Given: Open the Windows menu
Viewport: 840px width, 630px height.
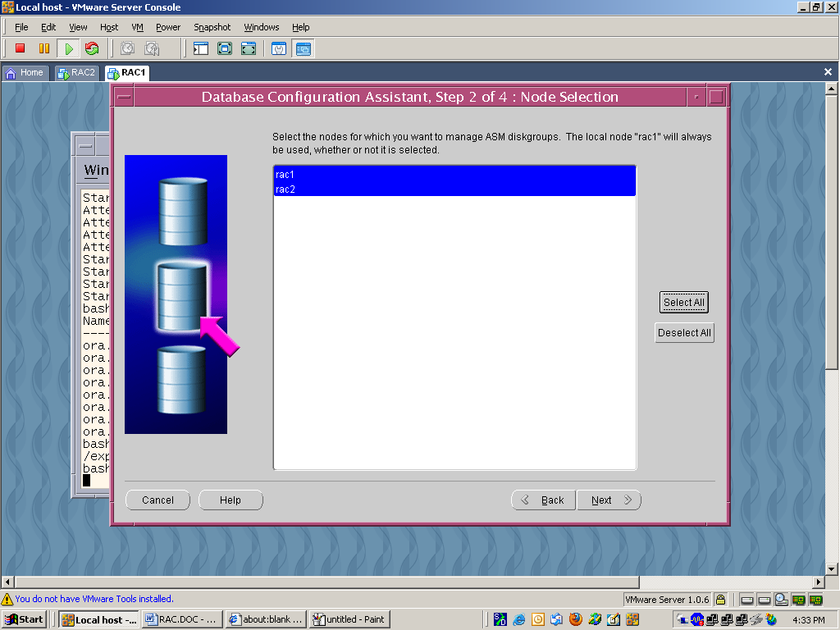Looking at the screenshot, I should pyautogui.click(x=262, y=27).
